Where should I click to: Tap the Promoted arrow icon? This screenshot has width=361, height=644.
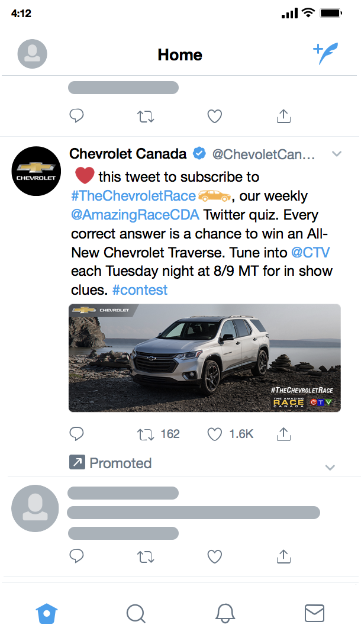77,462
